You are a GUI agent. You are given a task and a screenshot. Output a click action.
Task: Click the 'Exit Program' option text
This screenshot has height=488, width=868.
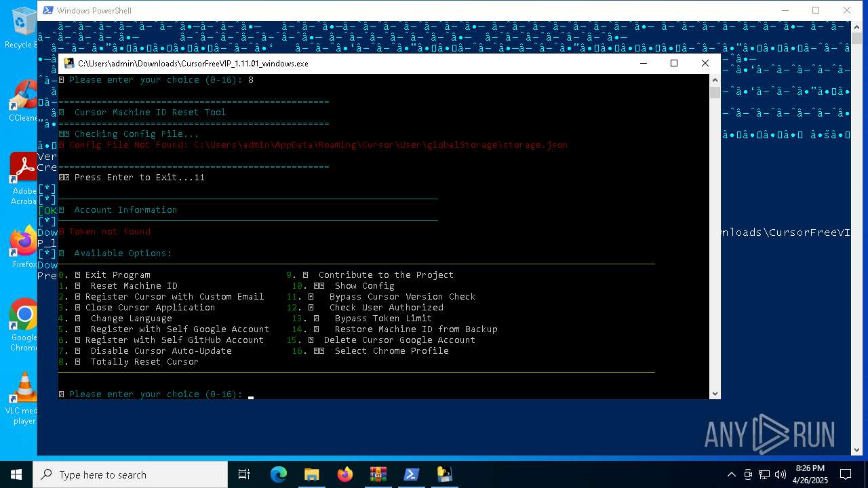118,274
